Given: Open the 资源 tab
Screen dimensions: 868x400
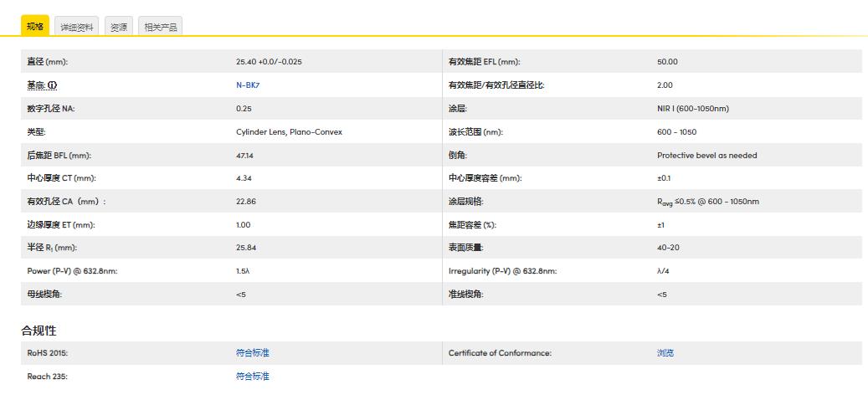Looking at the screenshot, I should (x=119, y=27).
